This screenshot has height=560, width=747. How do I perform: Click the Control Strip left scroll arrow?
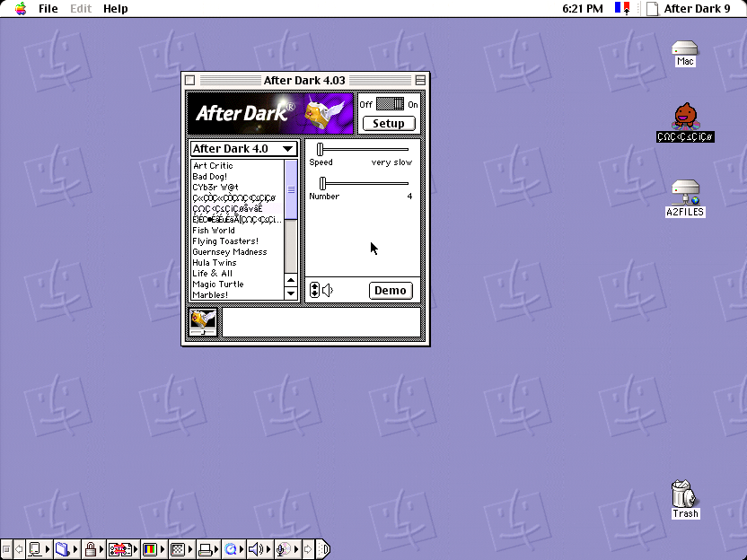19,549
